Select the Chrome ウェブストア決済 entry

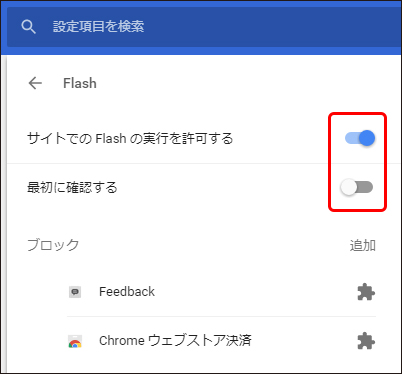tap(175, 341)
